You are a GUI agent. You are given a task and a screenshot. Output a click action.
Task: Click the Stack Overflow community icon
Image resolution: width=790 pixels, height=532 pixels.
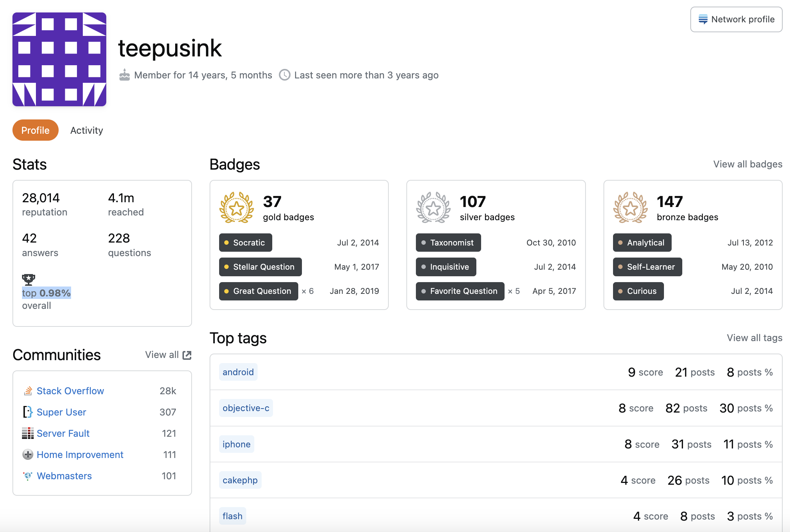(x=28, y=391)
